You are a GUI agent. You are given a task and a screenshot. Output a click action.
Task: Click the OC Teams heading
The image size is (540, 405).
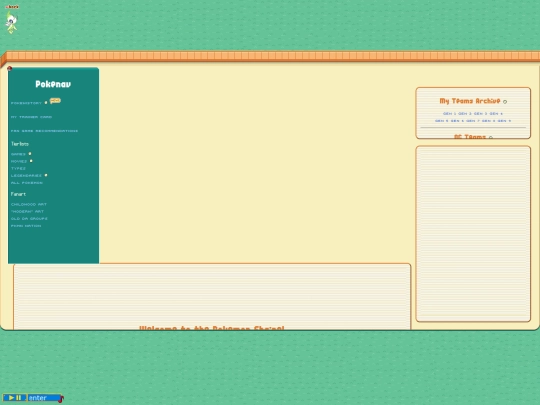(x=470, y=137)
